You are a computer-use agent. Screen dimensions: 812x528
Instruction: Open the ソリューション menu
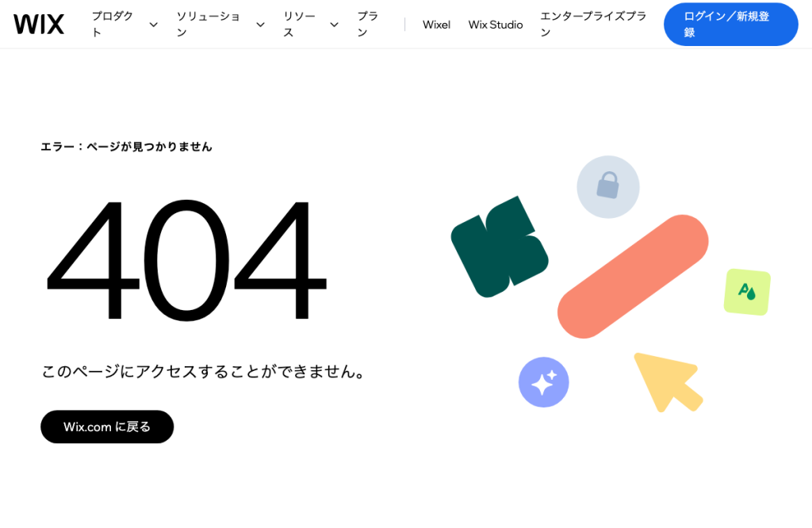[x=208, y=25]
